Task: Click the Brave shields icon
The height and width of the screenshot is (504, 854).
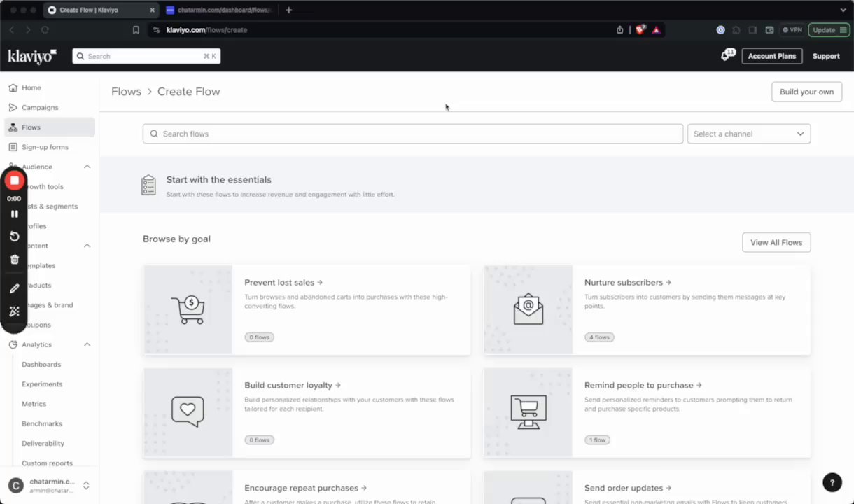Action: 640,30
